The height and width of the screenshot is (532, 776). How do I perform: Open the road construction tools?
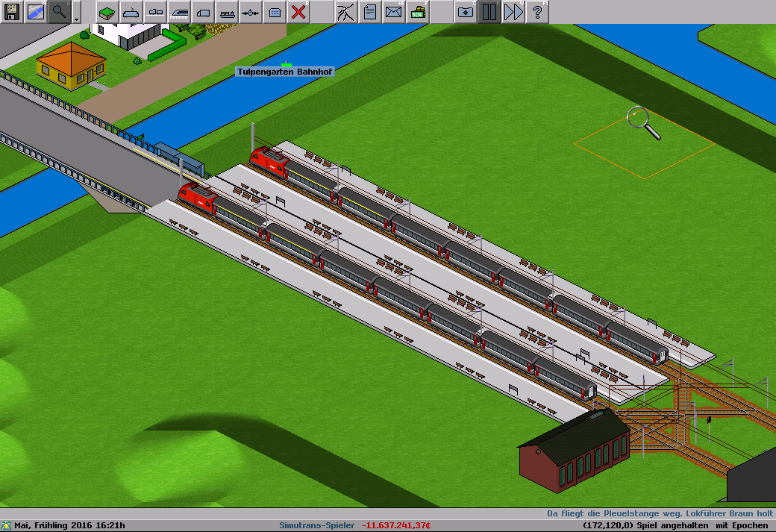click(x=203, y=11)
